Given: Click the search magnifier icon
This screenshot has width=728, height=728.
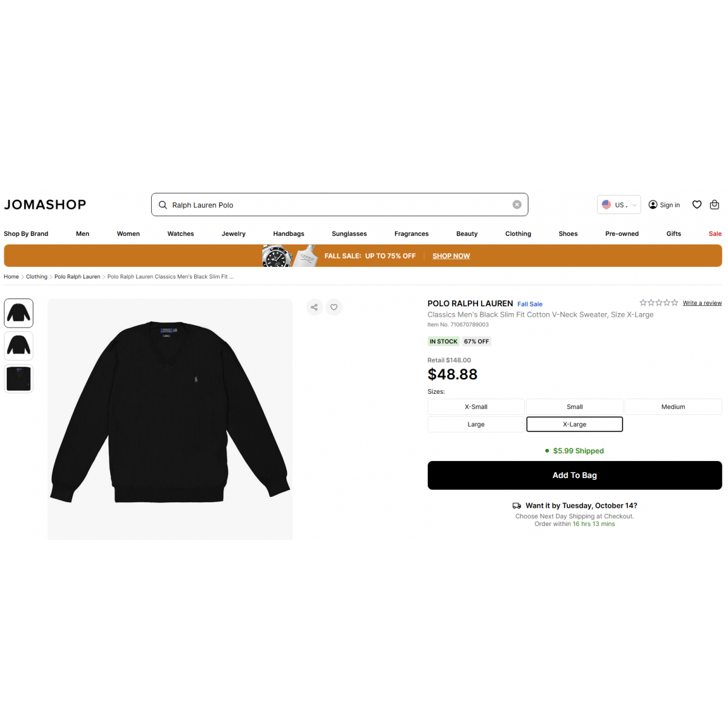Looking at the screenshot, I should click(163, 205).
